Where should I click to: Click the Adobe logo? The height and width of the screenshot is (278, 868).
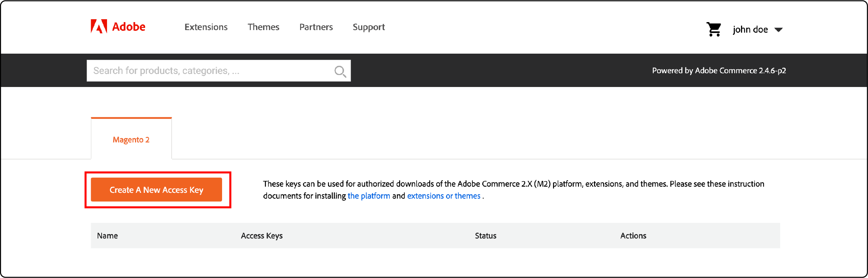[x=118, y=26]
